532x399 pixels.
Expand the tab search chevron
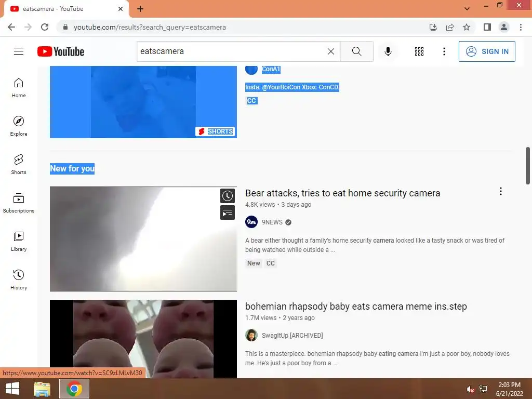click(x=467, y=9)
